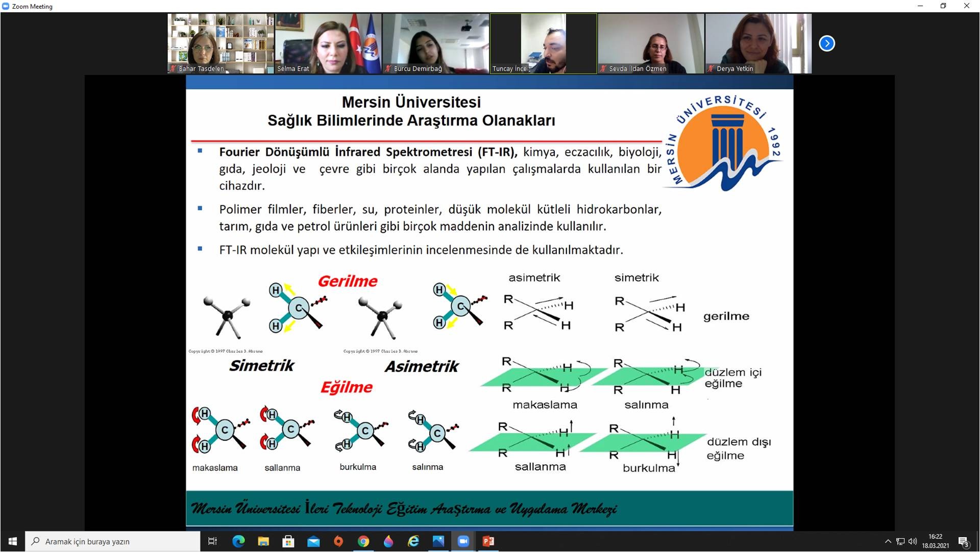Switch to Zoom via its taskbar icon
Viewport: 980px width, 552px height.
tap(463, 541)
